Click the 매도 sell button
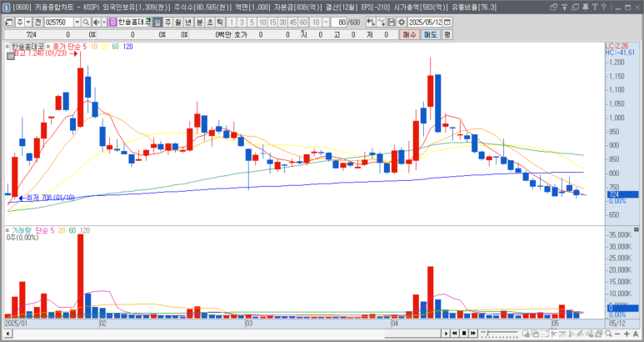Viewport: 644px width, 342px height. click(x=431, y=35)
